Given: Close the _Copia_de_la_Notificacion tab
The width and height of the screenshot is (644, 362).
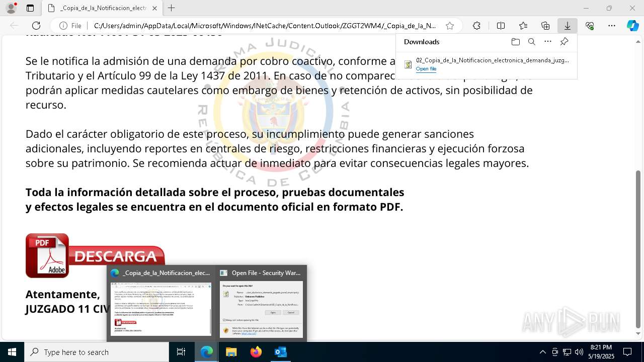Looking at the screenshot, I should (x=154, y=8).
